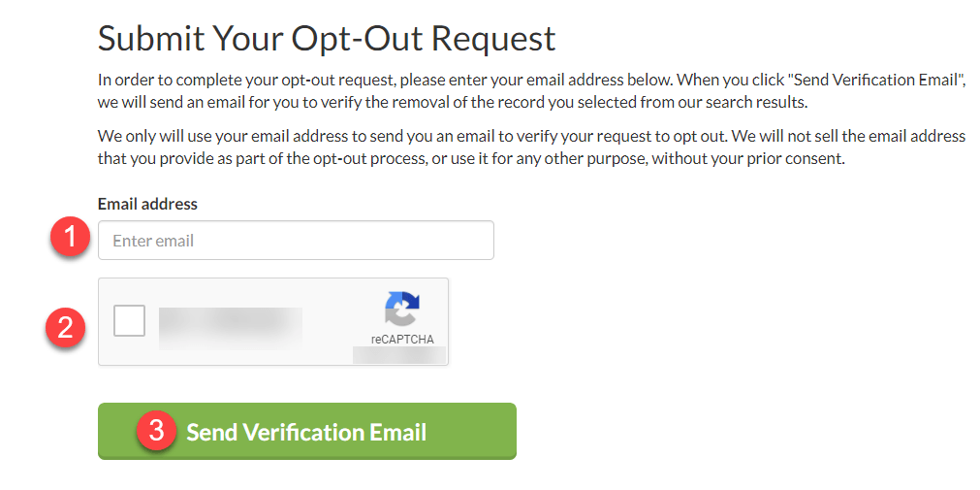Focus the Enter email input field
Viewport: 980px width, 490px height.
pyautogui.click(x=296, y=241)
